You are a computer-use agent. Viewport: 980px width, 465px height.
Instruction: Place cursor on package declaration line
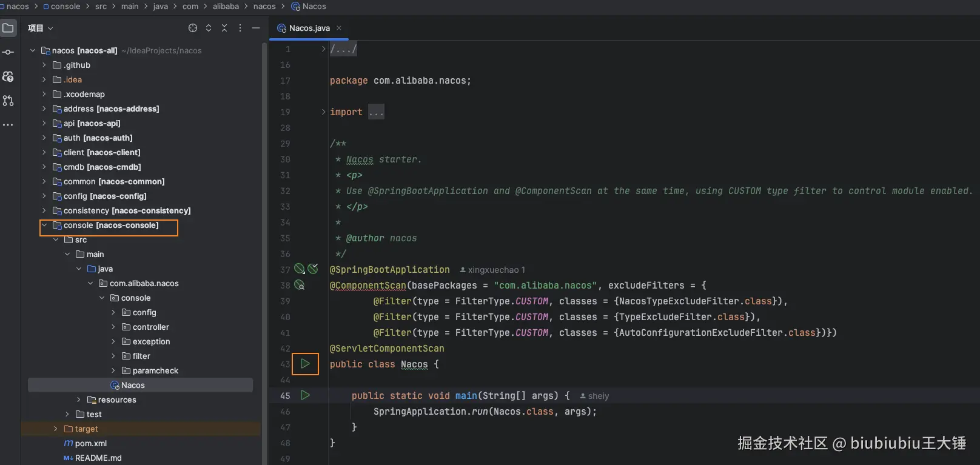click(400, 81)
